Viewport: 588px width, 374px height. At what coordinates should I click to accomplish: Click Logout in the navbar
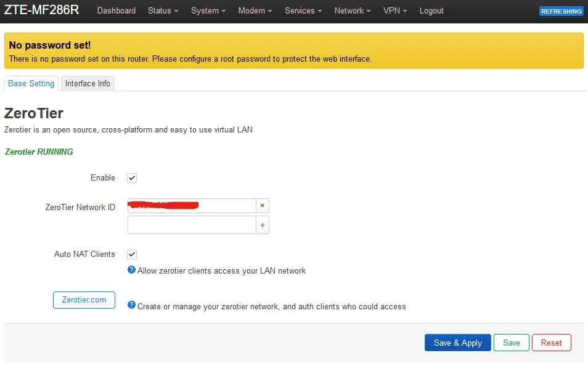431,11
